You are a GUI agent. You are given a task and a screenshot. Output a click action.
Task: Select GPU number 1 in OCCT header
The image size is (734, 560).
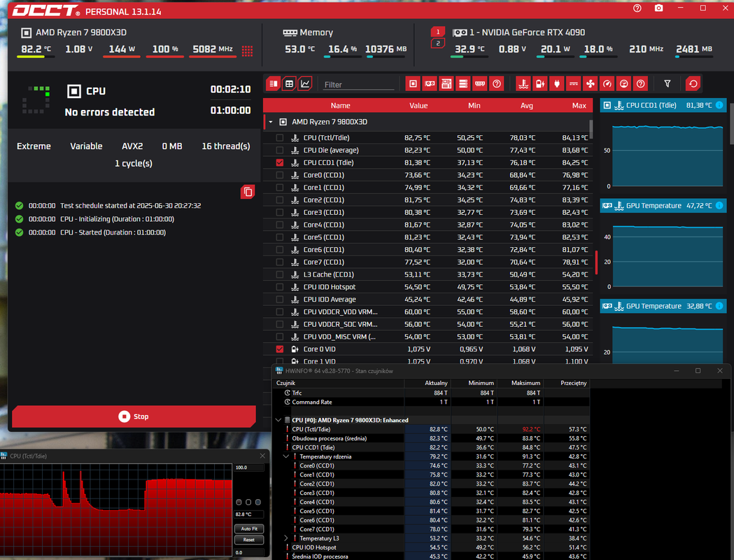(x=438, y=31)
